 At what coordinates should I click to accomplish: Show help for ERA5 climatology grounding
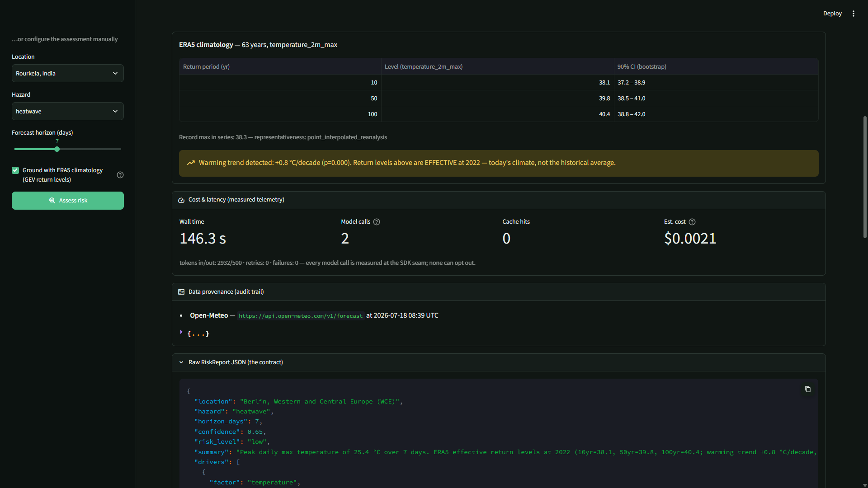[120, 175]
